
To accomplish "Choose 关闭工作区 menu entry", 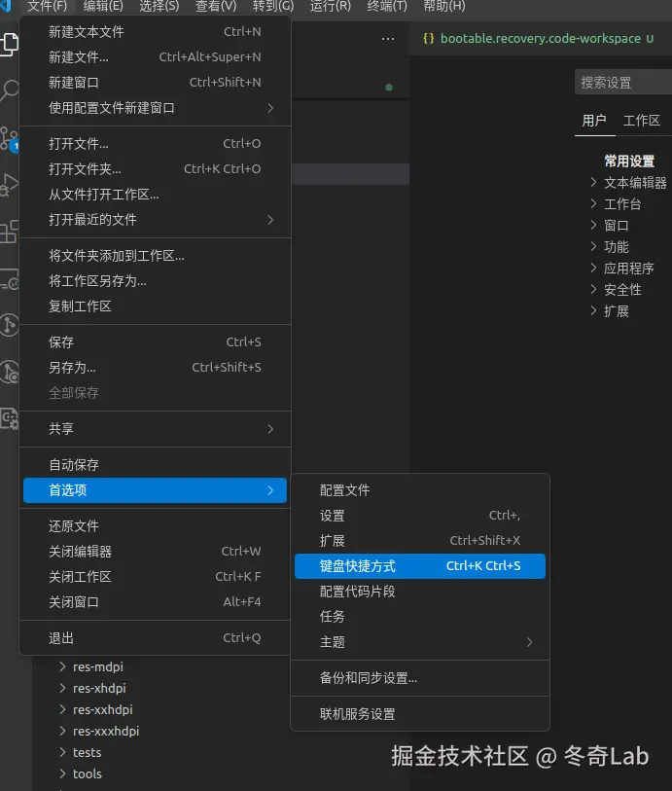I will (155, 577).
